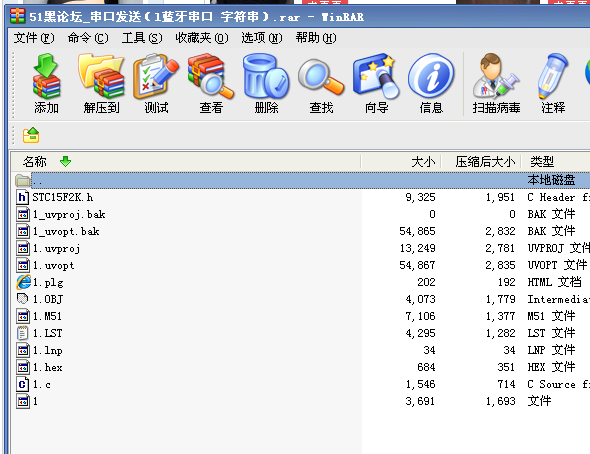Click size value 9,325

click(420, 197)
